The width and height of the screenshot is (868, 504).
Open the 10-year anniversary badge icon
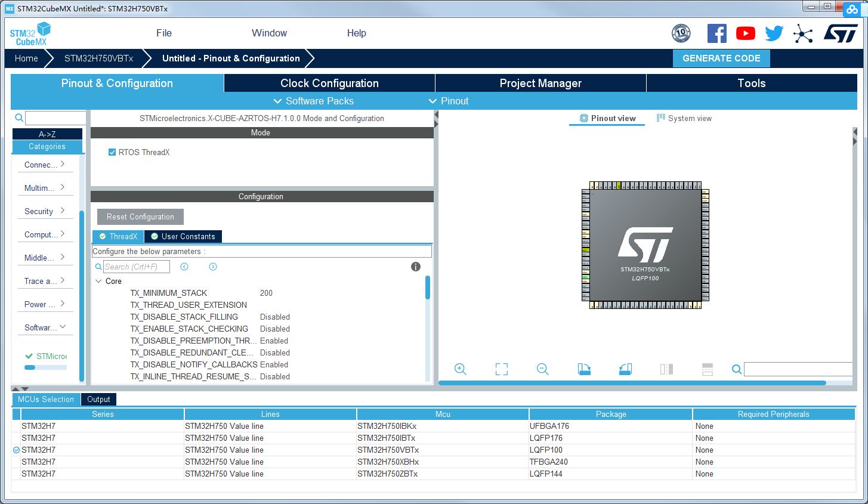[681, 33]
